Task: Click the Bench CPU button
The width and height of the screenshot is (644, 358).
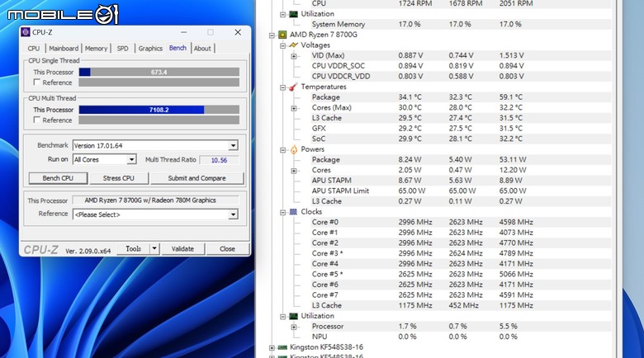Action: click(58, 178)
